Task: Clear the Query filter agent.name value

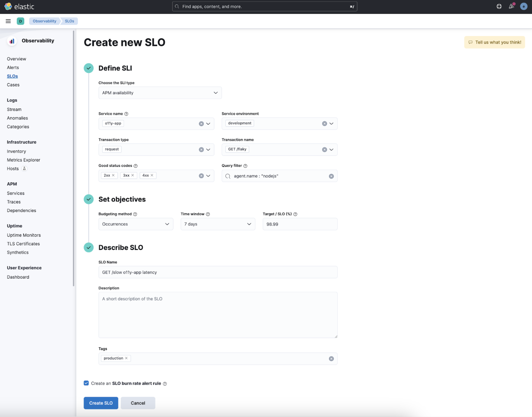Action: (x=332, y=176)
